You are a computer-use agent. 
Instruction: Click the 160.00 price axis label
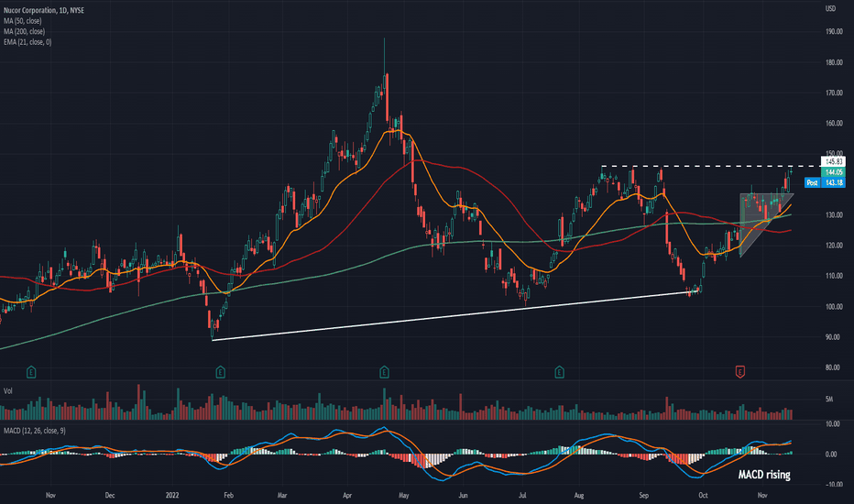click(834, 124)
